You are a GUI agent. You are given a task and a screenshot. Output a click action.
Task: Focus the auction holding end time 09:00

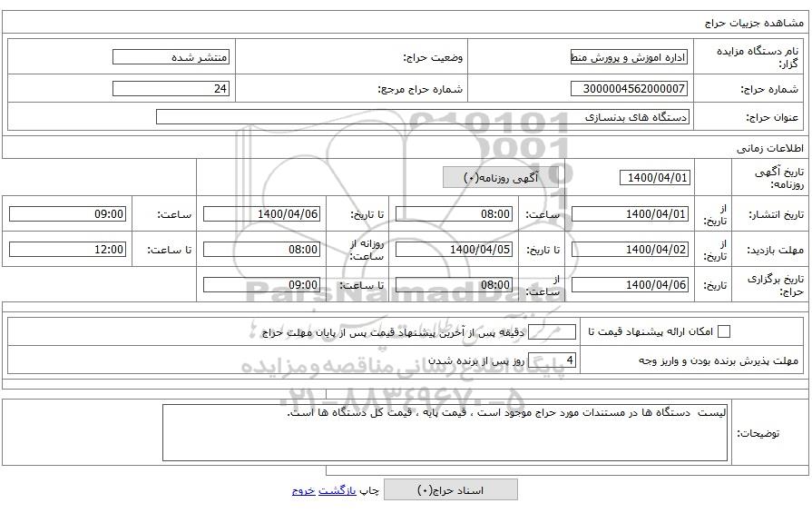(x=261, y=284)
